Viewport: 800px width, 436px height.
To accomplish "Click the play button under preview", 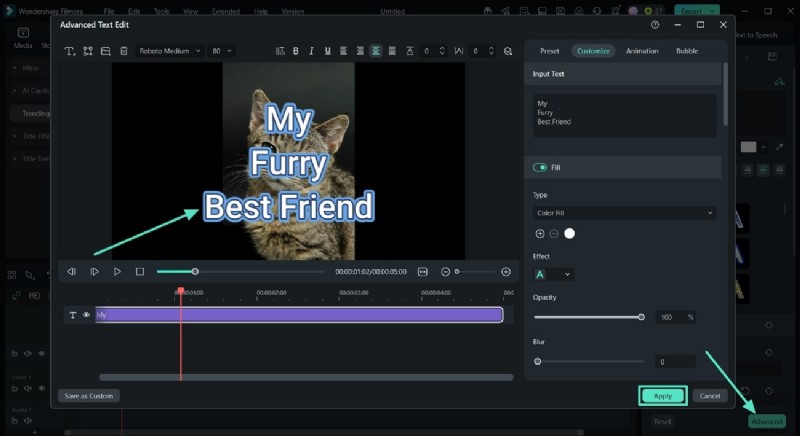I will point(117,271).
